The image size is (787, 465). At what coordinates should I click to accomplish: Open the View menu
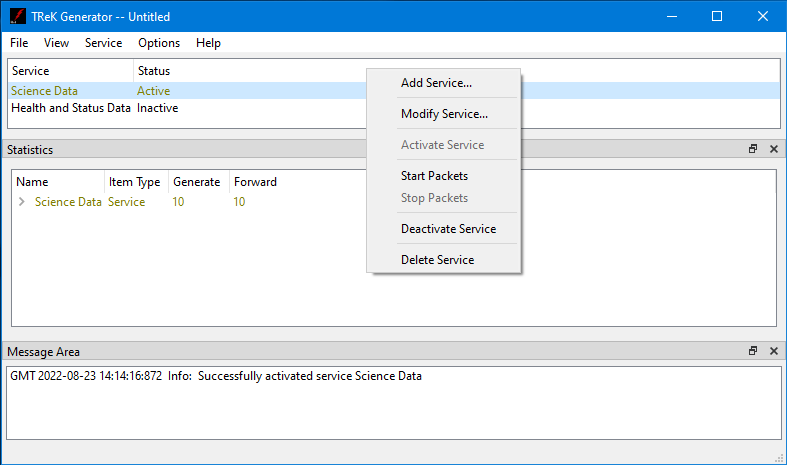coord(56,43)
